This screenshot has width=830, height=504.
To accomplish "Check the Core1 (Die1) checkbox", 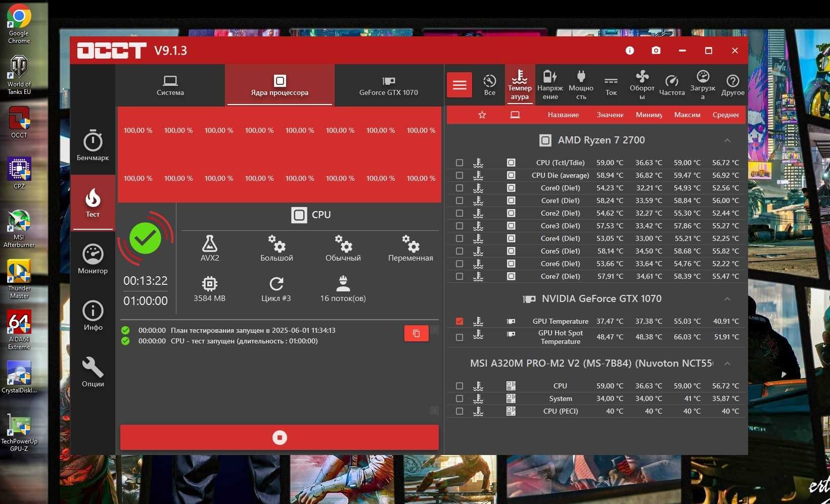I will (459, 200).
